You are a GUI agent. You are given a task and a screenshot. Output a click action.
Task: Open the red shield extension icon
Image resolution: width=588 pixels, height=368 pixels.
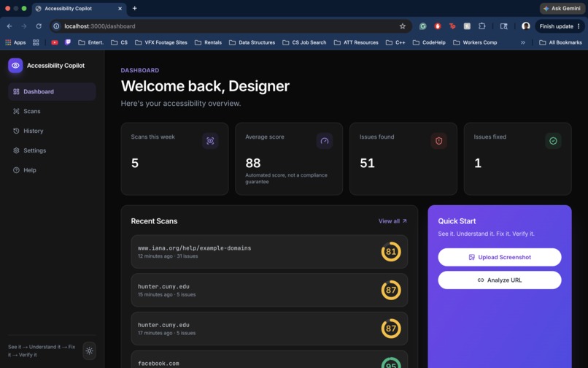pos(437,26)
